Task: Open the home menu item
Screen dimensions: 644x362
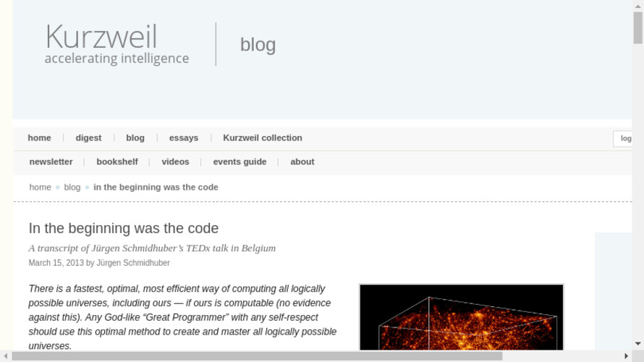Action: (39, 138)
